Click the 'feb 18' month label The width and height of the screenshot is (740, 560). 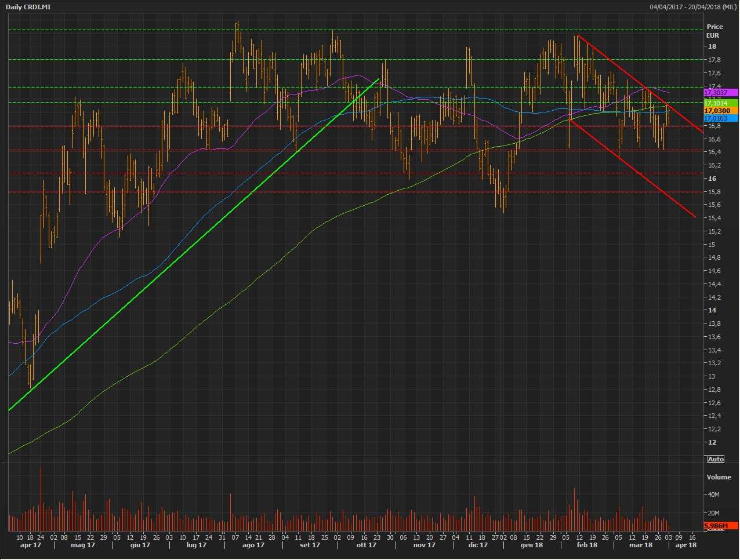pos(587,545)
